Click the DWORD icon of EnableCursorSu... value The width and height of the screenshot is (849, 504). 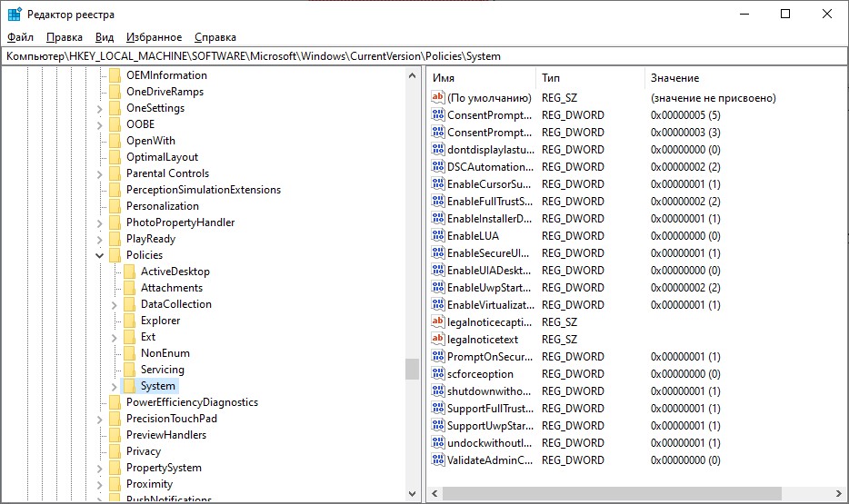(437, 183)
